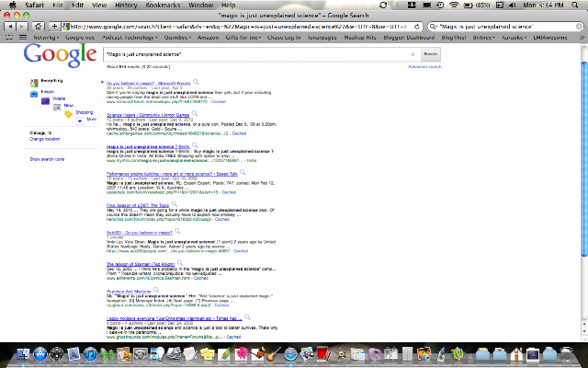Click the page's vertical scrollbar thumb
This screenshot has width=588, height=368.
tap(583, 159)
